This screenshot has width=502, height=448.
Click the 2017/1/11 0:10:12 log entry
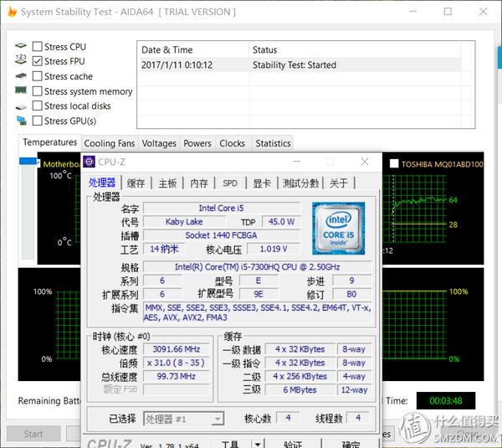coord(177,65)
